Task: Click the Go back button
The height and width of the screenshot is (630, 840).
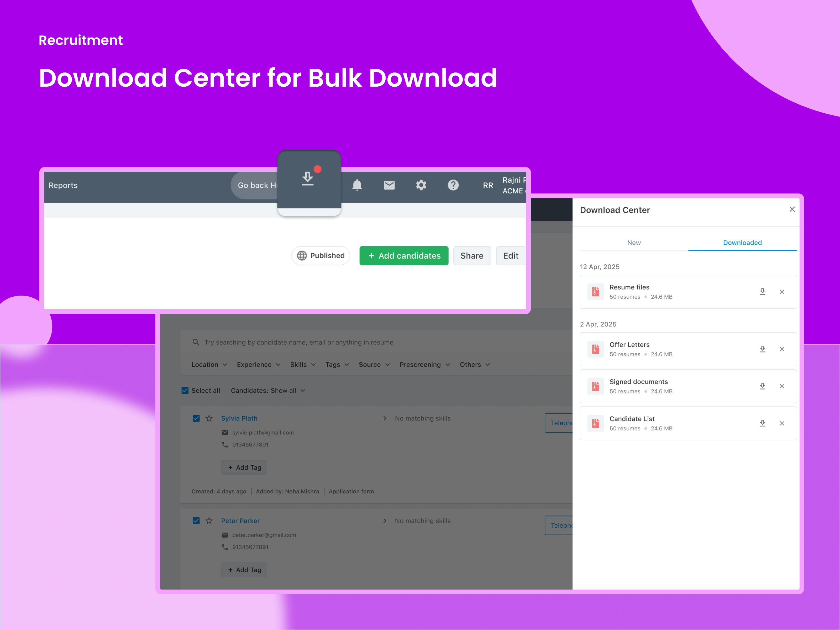Action: (254, 185)
